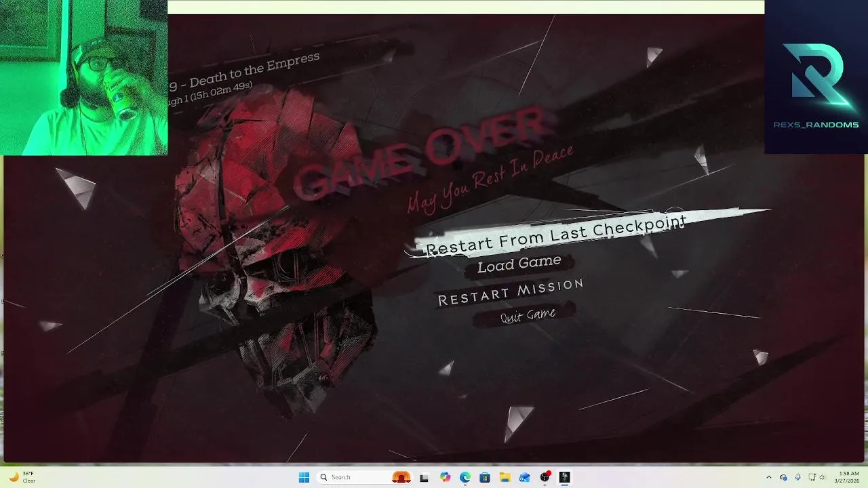Switch to OBS Studio taskbar icon
Viewport: 868px width, 488px height.
coord(545,477)
